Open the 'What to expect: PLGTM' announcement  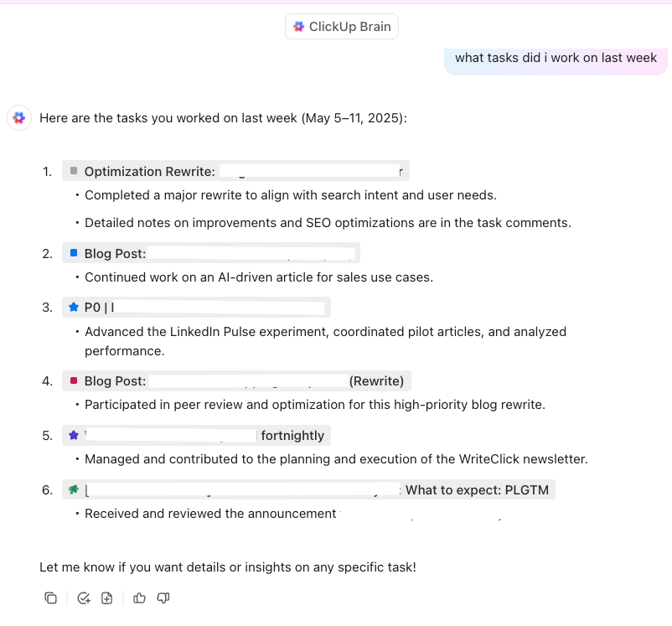[308, 489]
